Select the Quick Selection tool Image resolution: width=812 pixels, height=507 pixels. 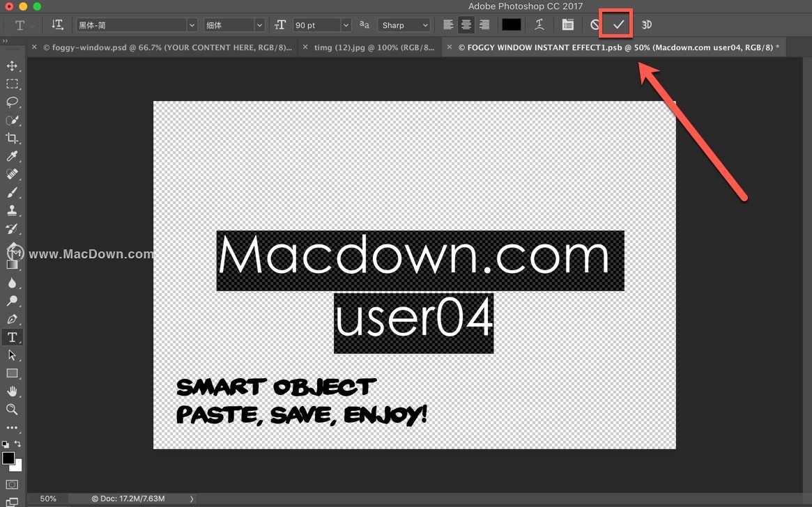tap(12, 120)
